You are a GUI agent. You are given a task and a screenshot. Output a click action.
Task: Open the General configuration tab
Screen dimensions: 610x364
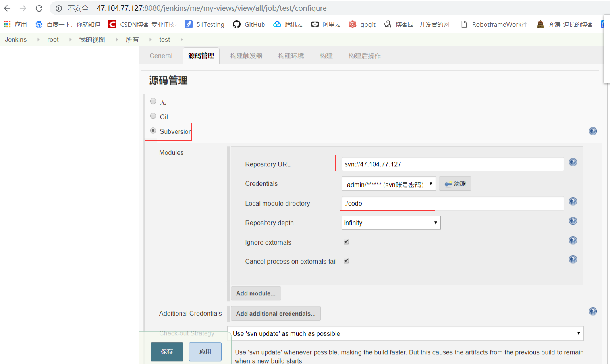click(160, 56)
